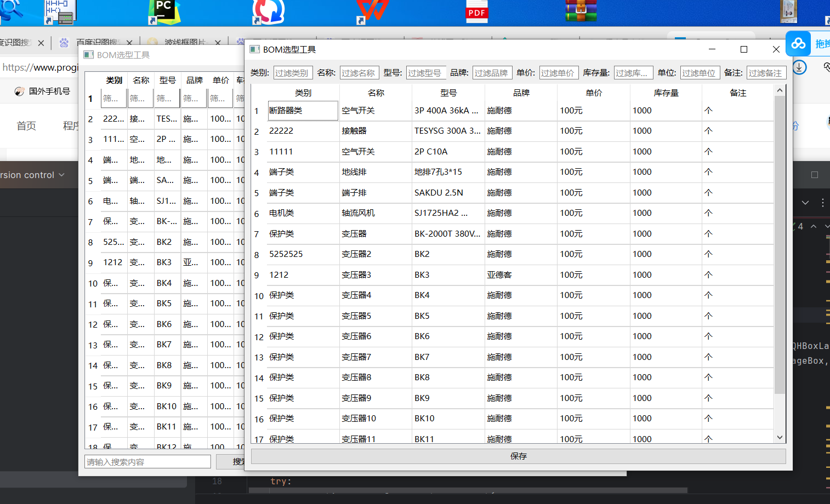The height and width of the screenshot is (504, 830).
Task: Click the 过滤备注 filter field
Action: click(766, 73)
